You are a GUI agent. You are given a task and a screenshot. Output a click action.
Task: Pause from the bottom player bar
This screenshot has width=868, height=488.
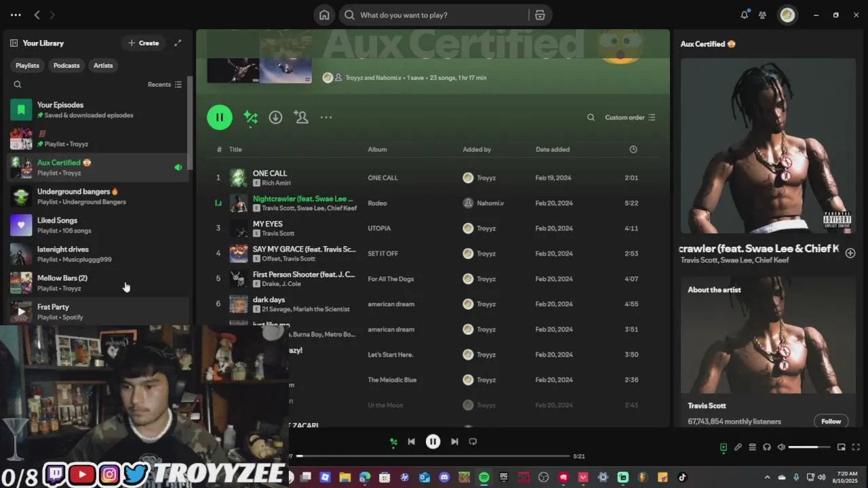[x=433, y=441]
